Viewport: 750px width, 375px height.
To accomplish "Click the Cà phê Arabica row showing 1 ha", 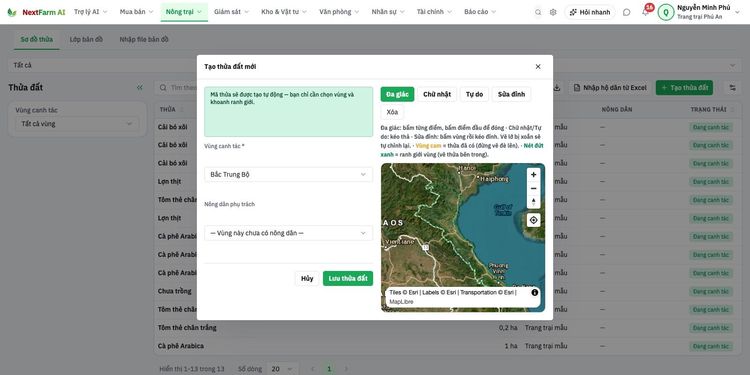I will (447, 346).
